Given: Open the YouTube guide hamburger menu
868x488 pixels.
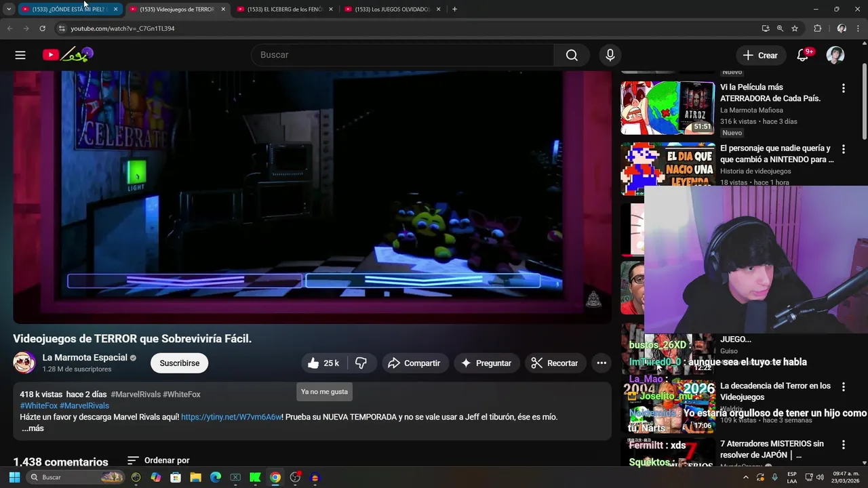Looking at the screenshot, I should pyautogui.click(x=20, y=55).
